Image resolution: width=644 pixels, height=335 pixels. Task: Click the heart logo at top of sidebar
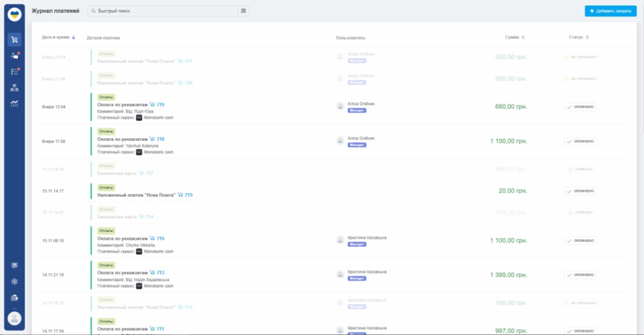point(14,14)
